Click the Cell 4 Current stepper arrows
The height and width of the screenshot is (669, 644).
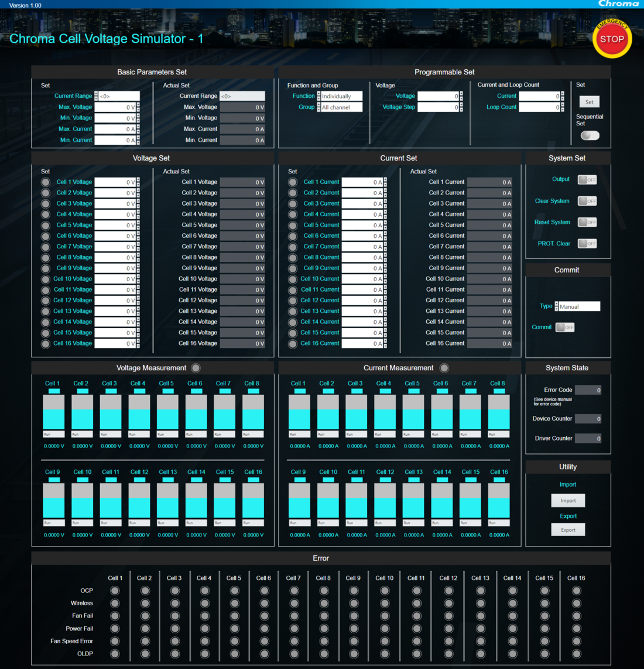pos(385,214)
